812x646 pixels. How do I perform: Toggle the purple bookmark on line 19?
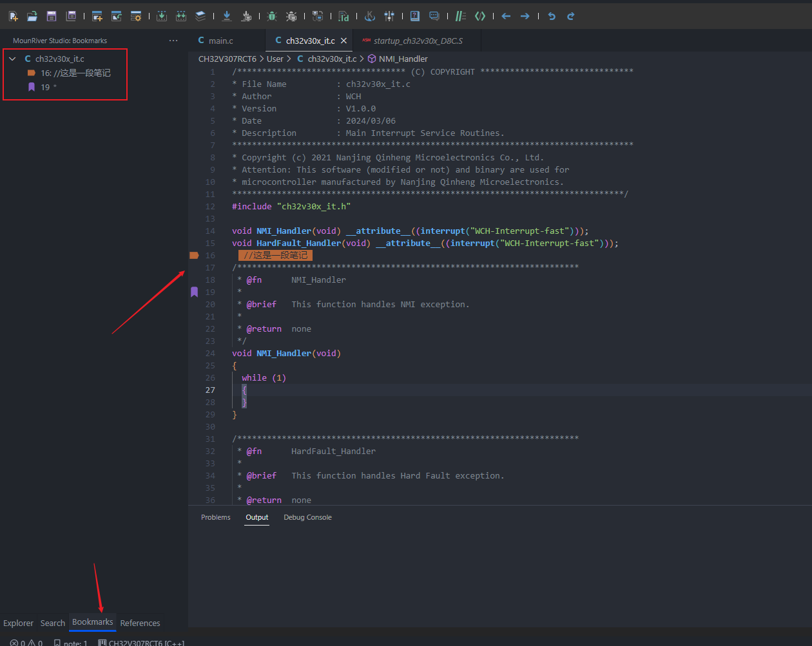coord(194,292)
